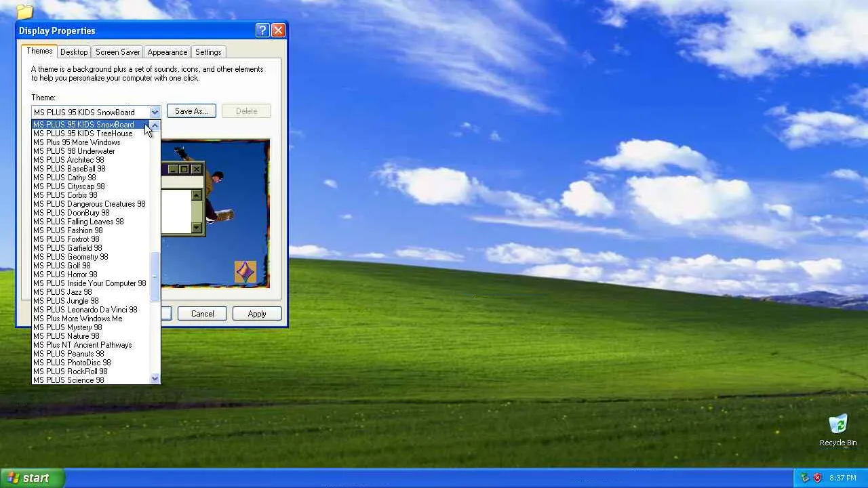Click the Delete button
This screenshot has height=488, width=868.
(x=246, y=111)
